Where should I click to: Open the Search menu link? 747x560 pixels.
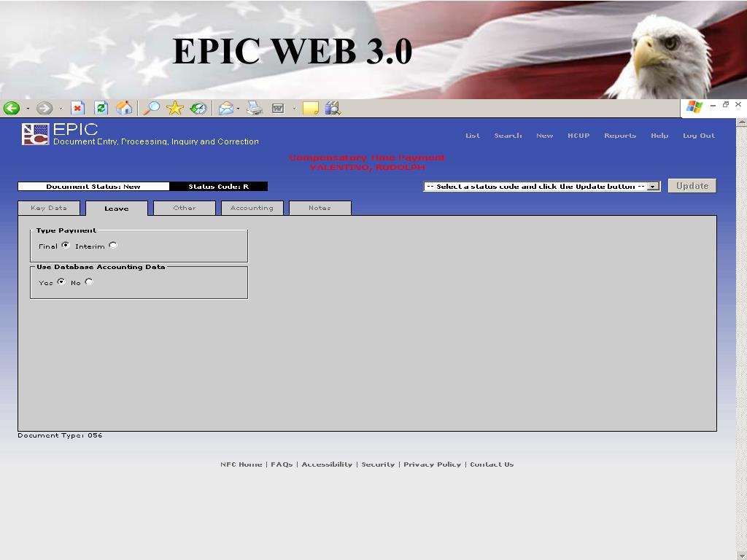[508, 136]
